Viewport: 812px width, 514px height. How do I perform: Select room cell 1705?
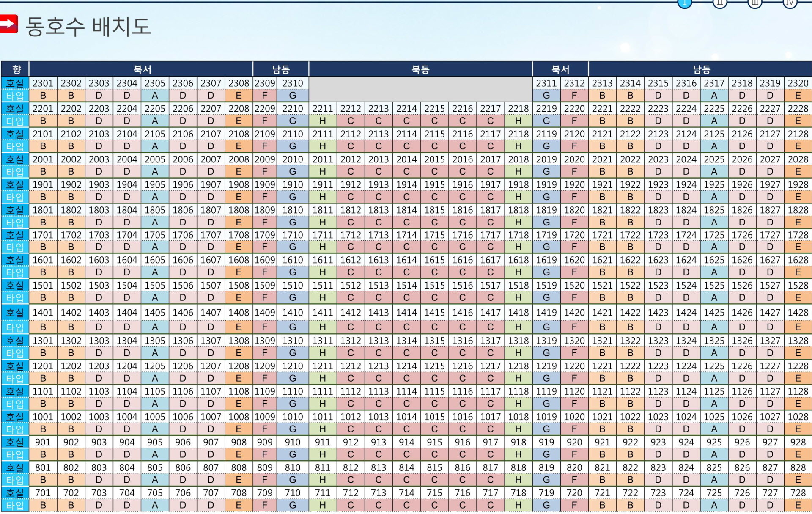(155, 235)
